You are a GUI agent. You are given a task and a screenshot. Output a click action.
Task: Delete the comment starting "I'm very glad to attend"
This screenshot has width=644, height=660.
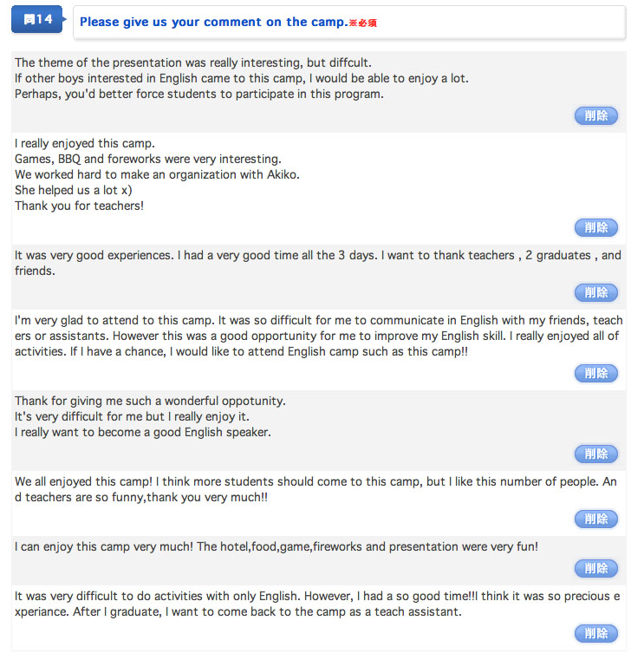pyautogui.click(x=595, y=373)
